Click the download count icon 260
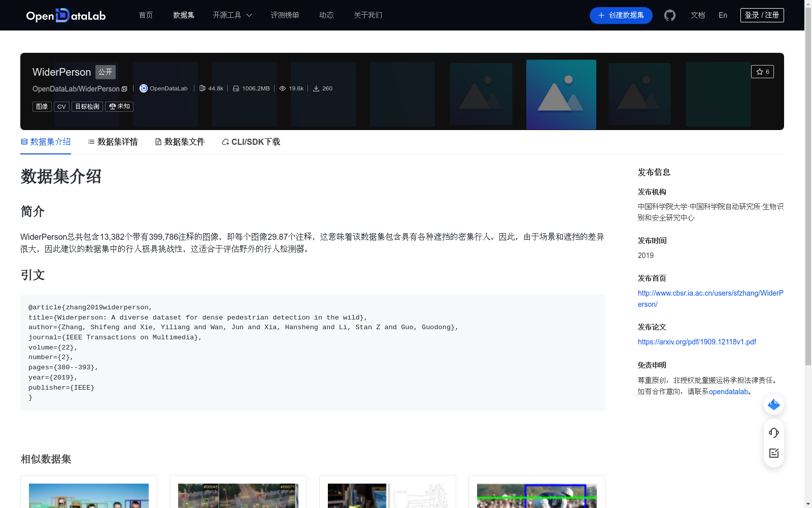Image resolution: width=812 pixels, height=508 pixels. (x=316, y=88)
